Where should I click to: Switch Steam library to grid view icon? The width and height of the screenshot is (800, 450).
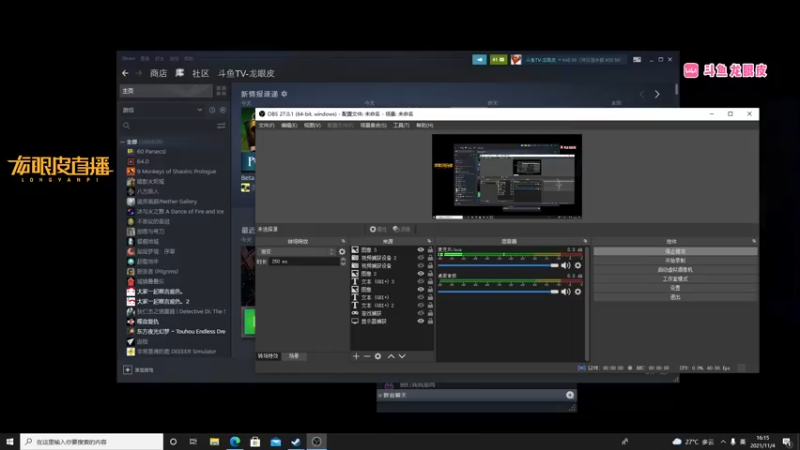(221, 91)
